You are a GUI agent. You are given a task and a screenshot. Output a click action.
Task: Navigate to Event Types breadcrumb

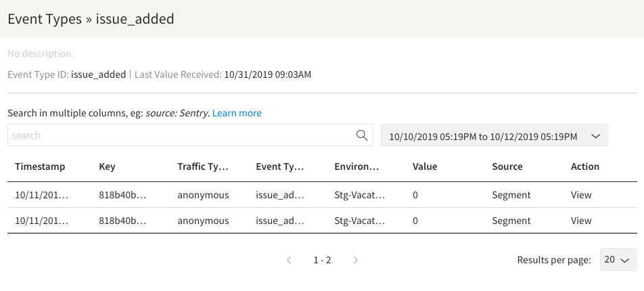click(44, 19)
